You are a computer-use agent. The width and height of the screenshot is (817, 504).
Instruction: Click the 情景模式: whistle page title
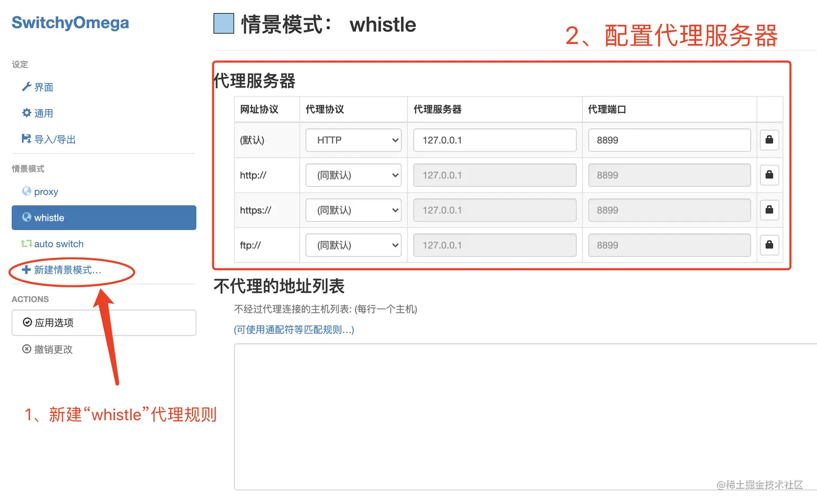(x=329, y=24)
